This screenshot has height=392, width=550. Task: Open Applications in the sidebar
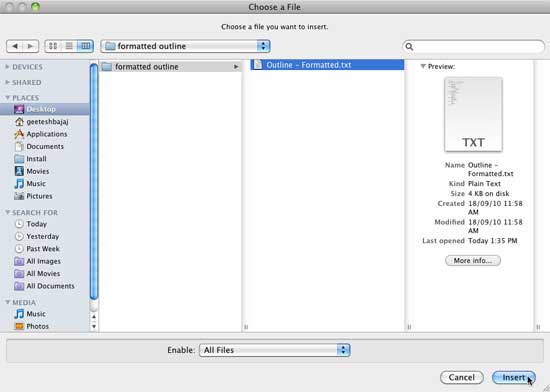tap(45, 134)
